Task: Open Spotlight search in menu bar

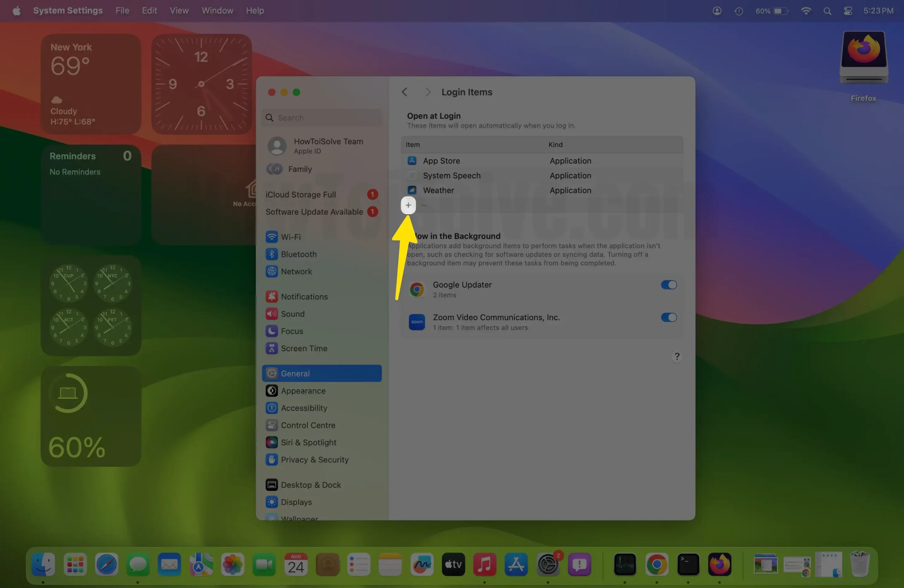Action: pos(827,11)
